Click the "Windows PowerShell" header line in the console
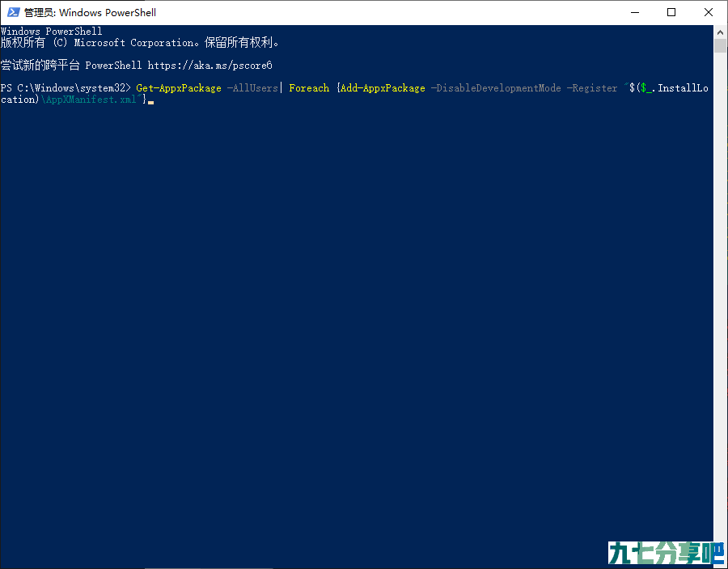The image size is (728, 569). point(52,31)
